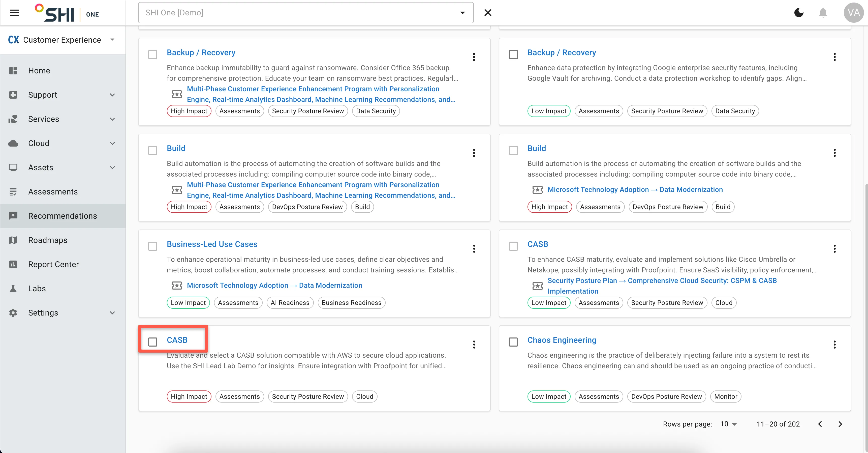Tick the right Build card checkbox
This screenshot has height=453, width=868.
click(513, 150)
